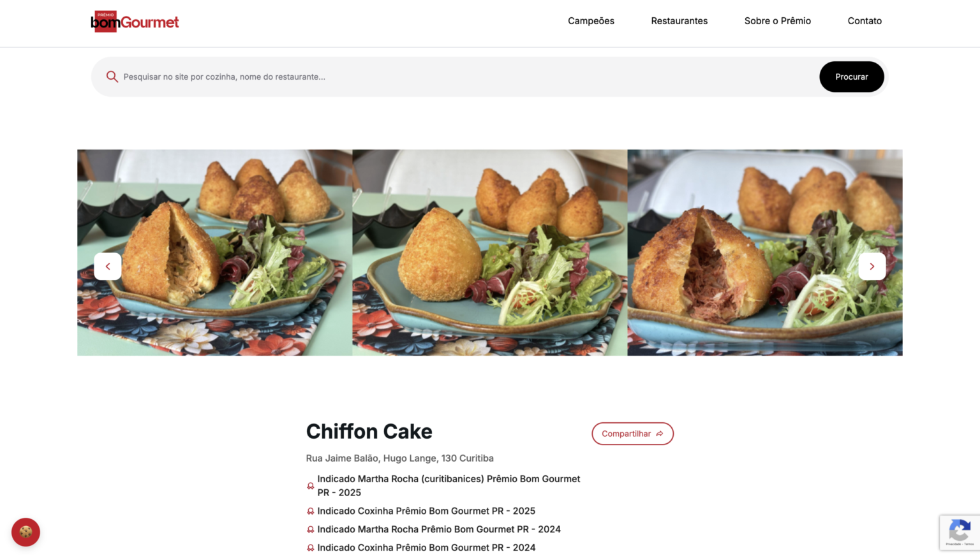Go to previous carousel photo
The image size is (980, 558).
(108, 267)
